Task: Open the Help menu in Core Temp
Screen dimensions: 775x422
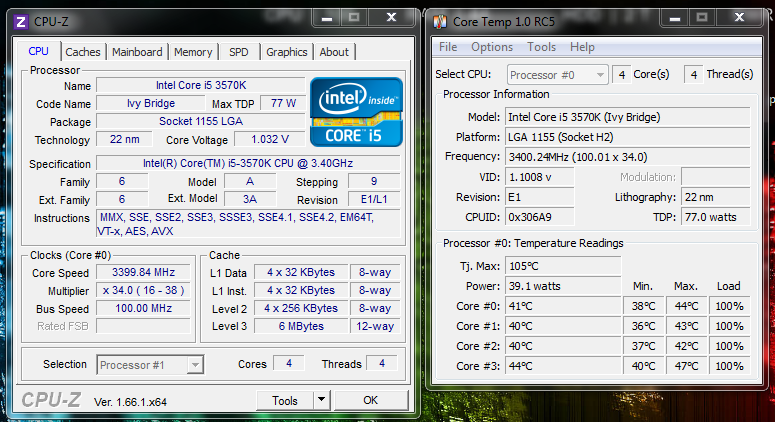Action: pos(582,47)
